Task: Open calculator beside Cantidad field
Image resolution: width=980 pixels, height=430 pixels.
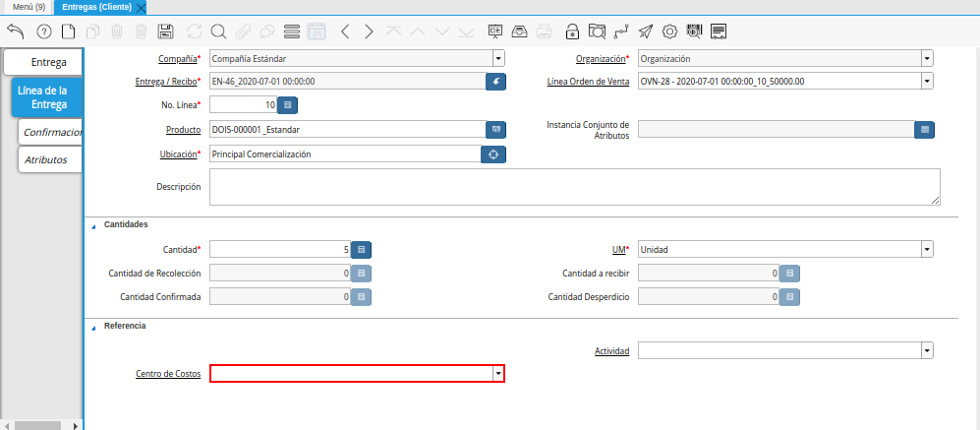Action: (x=362, y=250)
